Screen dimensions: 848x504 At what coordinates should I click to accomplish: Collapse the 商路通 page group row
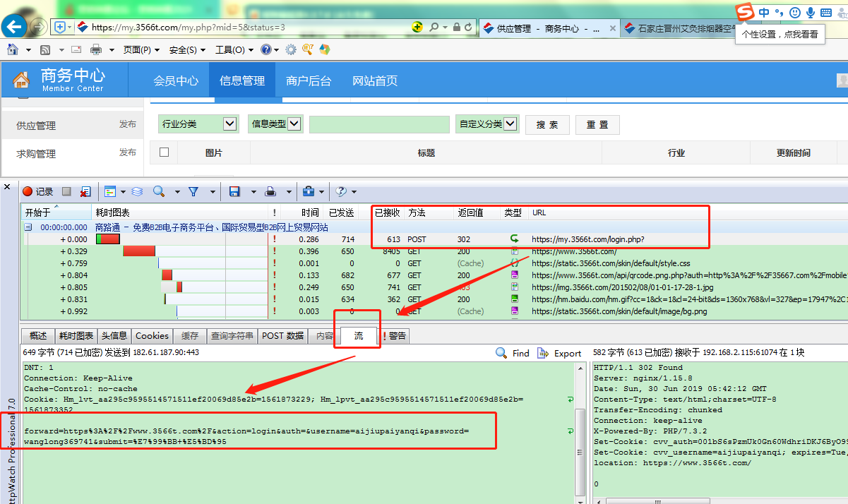28,227
